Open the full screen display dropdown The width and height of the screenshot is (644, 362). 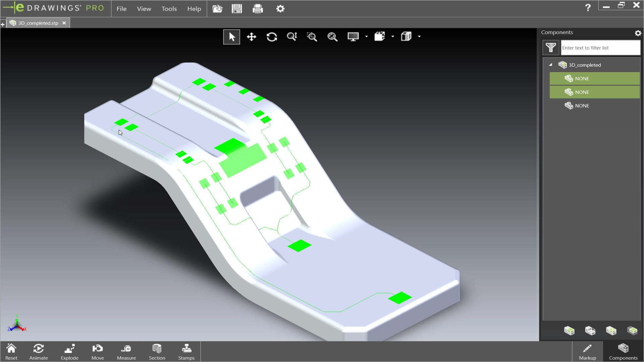366,37
